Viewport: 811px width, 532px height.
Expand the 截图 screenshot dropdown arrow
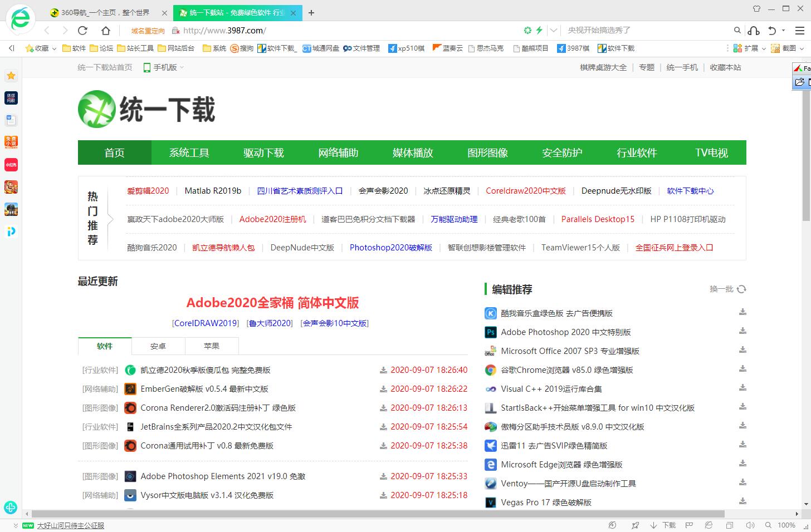coord(802,48)
